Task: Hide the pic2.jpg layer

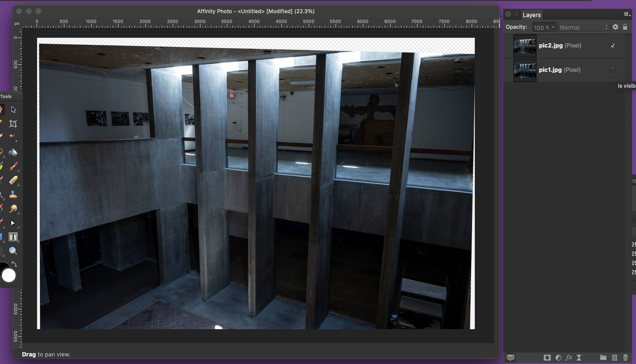Action: (x=613, y=46)
